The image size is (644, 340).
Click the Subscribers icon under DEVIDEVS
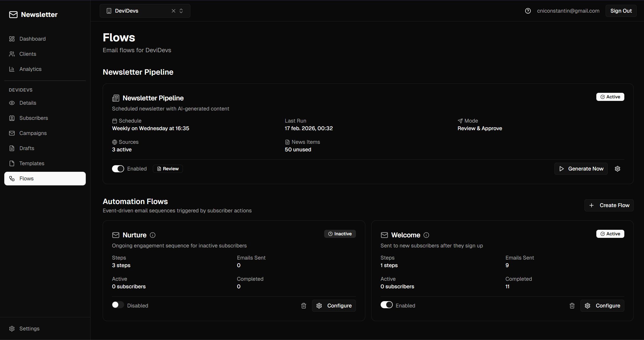12,118
